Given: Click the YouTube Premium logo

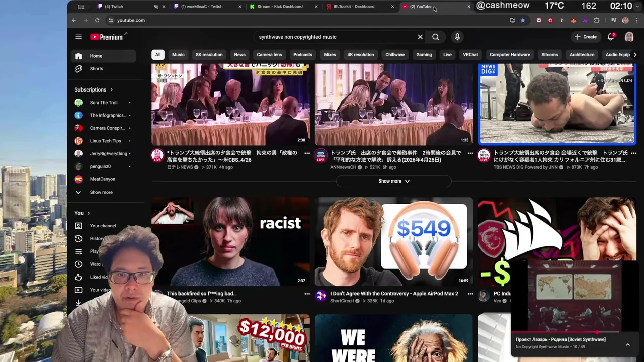Looking at the screenshot, I should tap(107, 37).
